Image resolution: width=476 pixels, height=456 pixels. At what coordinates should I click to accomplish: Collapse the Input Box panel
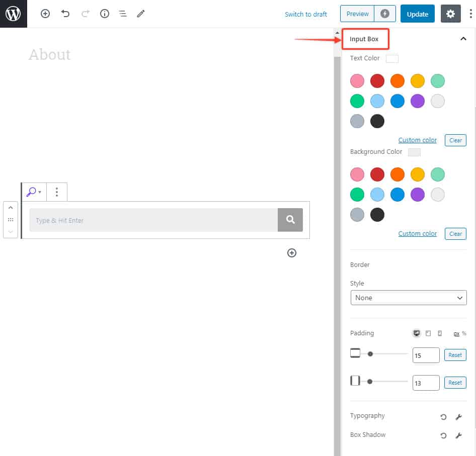pyautogui.click(x=463, y=39)
